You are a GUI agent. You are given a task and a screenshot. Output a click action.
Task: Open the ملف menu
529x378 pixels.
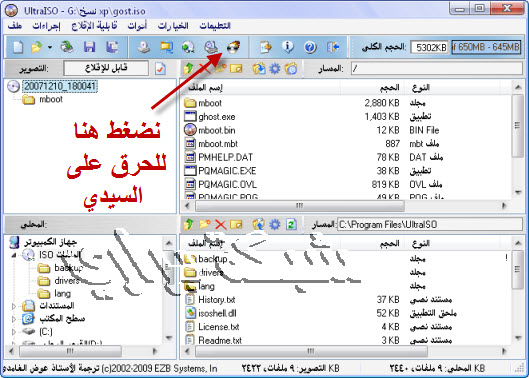coord(15,26)
